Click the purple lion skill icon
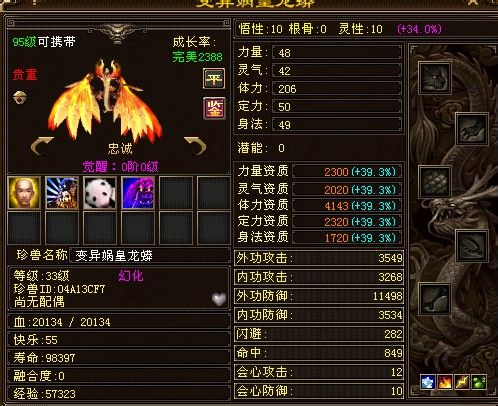Viewport: 498px width, 406px height. point(138,193)
